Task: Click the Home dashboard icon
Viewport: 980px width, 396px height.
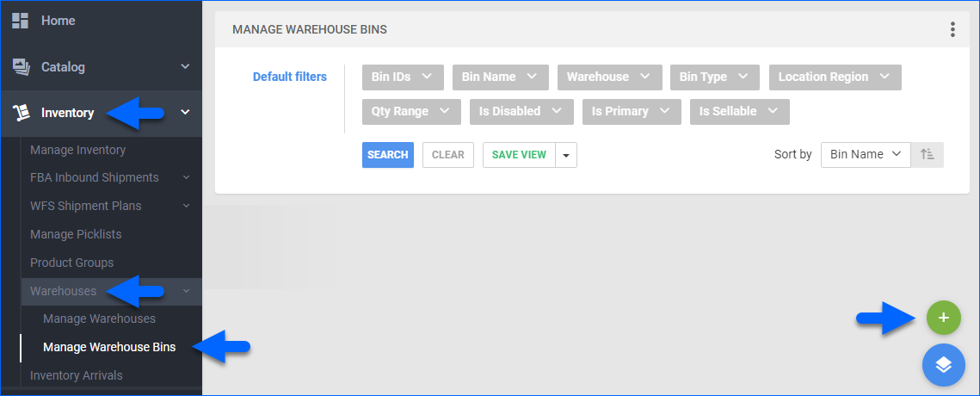Action: [20, 21]
